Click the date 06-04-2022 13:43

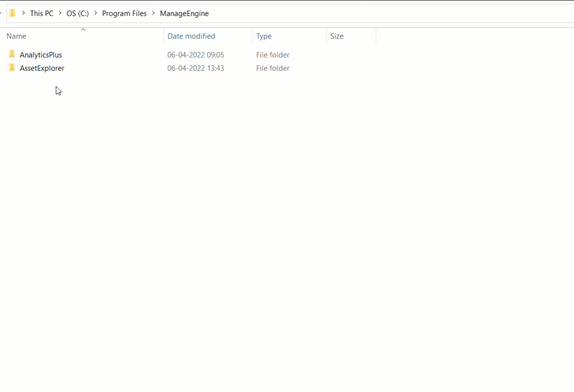pos(196,68)
